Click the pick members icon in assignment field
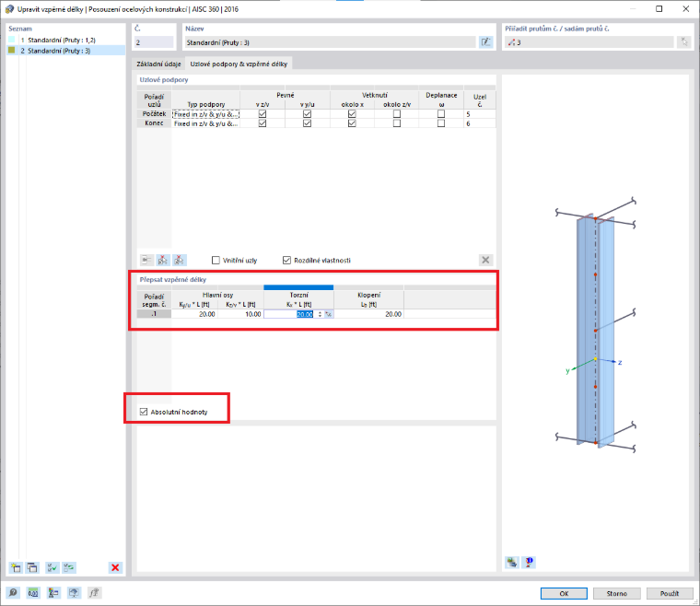The width and height of the screenshot is (700, 606). 684,42
